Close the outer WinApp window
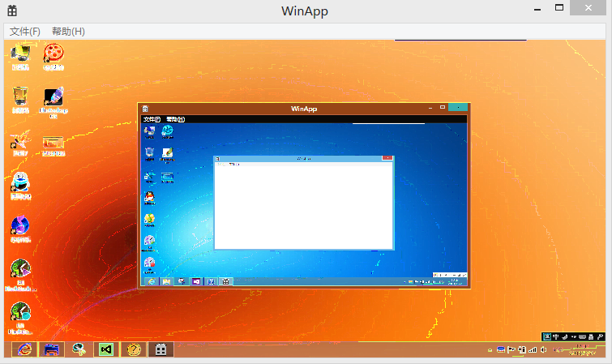 click(588, 8)
